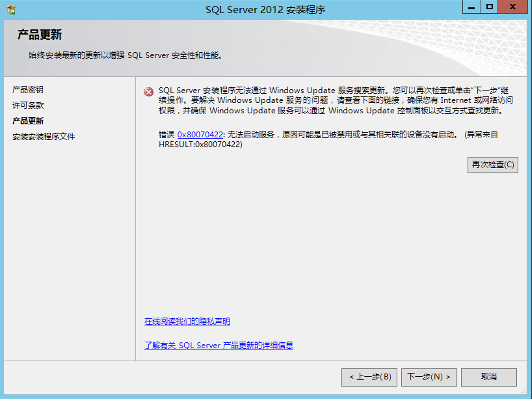The height and width of the screenshot is (399, 532).
Task: Select the 产品密钥 step in the sidebar
Action: point(28,89)
